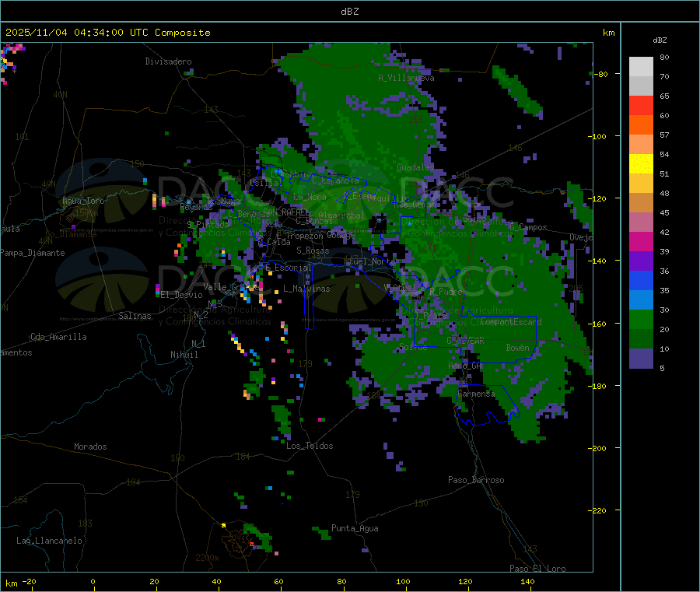Click the -80 tick on vertical km axis
The height and width of the screenshot is (592, 700).
[601, 74]
